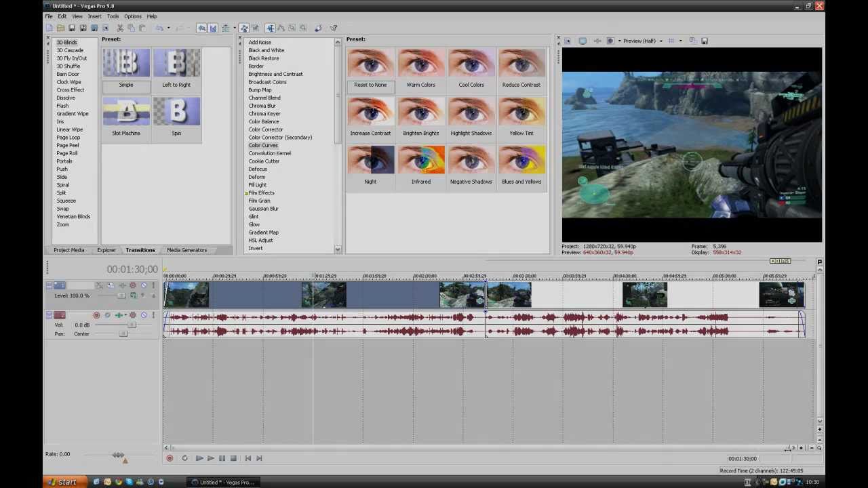This screenshot has height=488, width=868.
Task: Click Play From Start transport button
Action: [199, 458]
